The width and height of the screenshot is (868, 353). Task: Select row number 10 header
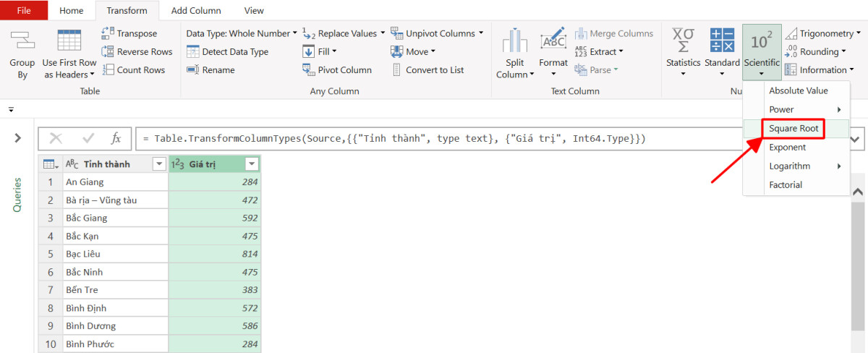(50, 344)
